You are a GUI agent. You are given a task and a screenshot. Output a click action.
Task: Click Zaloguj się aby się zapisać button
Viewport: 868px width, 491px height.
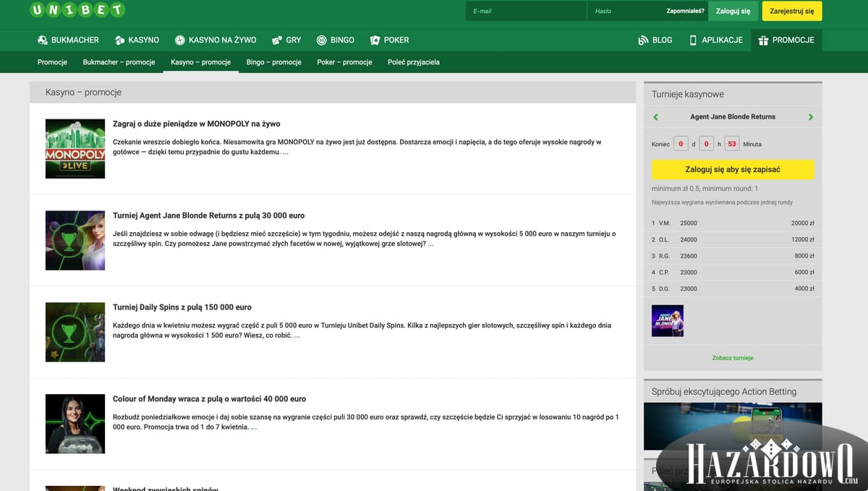(733, 169)
